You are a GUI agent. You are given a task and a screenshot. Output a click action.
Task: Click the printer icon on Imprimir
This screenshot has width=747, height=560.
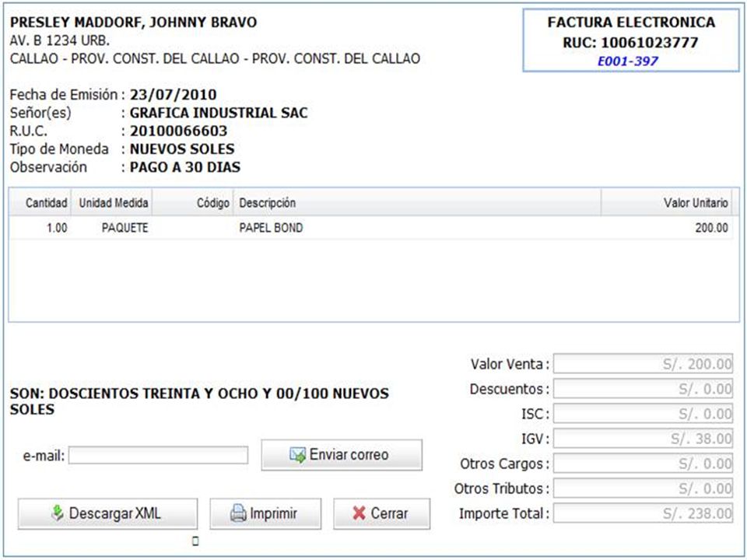pyautogui.click(x=238, y=513)
